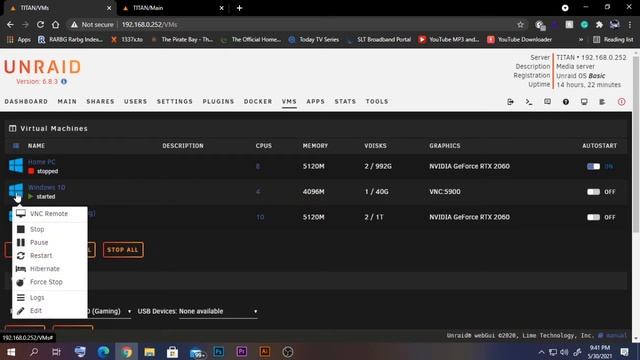Bookmark this page with the star icon
The width and height of the screenshot is (640, 360).
click(520, 24)
